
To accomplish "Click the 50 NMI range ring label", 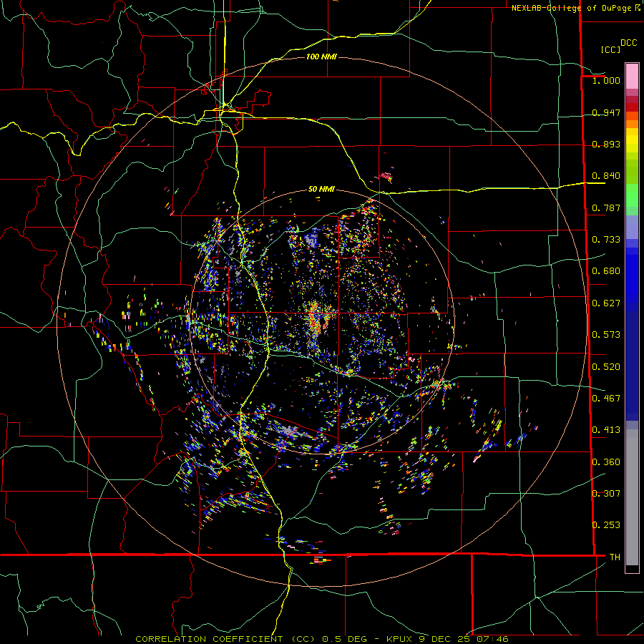I will (x=321, y=190).
